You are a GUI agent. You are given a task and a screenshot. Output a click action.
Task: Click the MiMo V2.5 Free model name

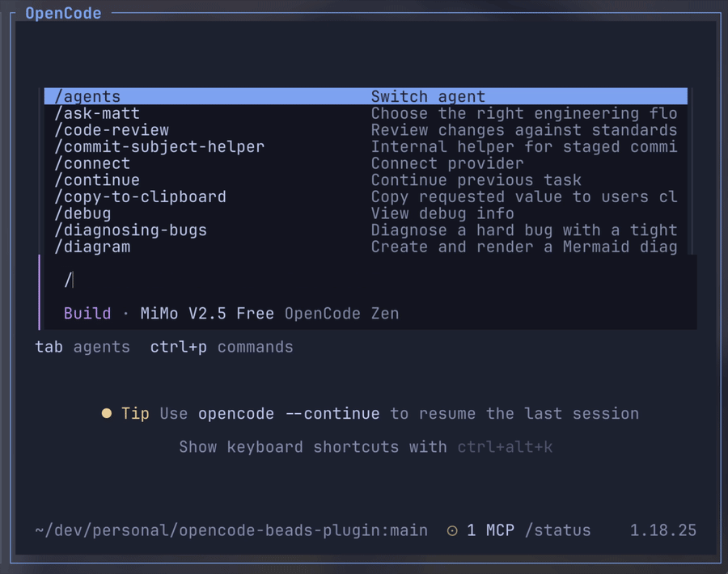tap(207, 313)
